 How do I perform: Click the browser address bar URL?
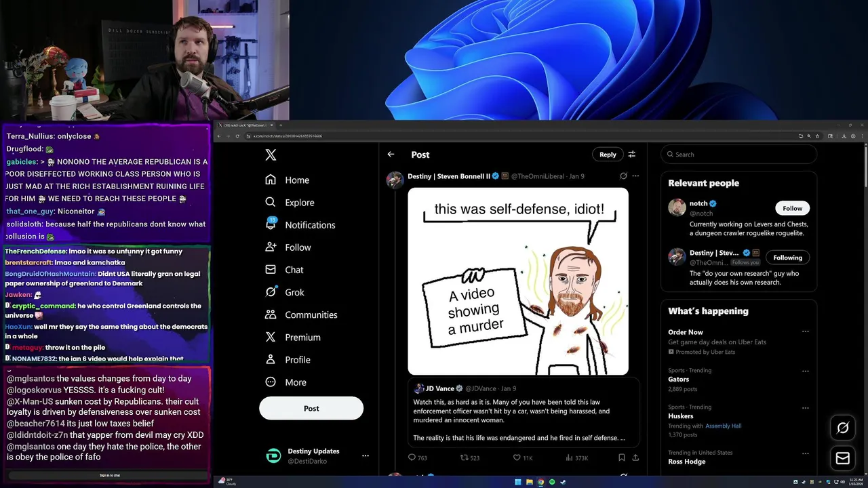[x=288, y=136]
